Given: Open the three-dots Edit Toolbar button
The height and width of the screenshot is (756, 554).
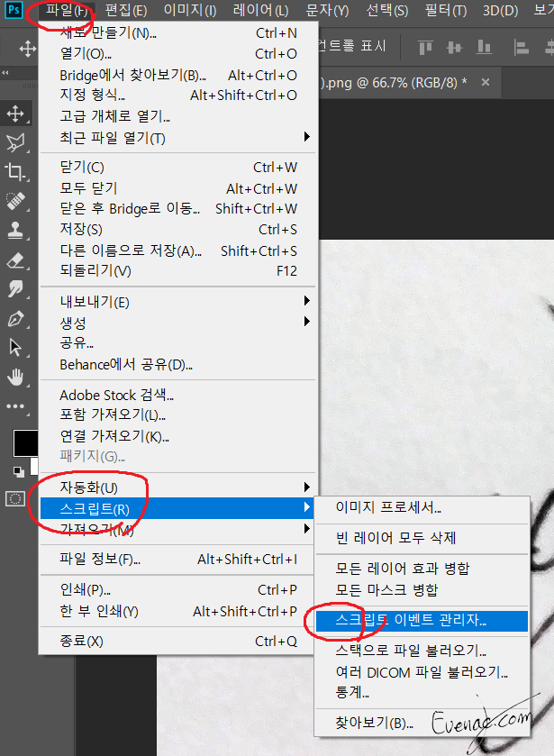Looking at the screenshot, I should (x=15, y=406).
